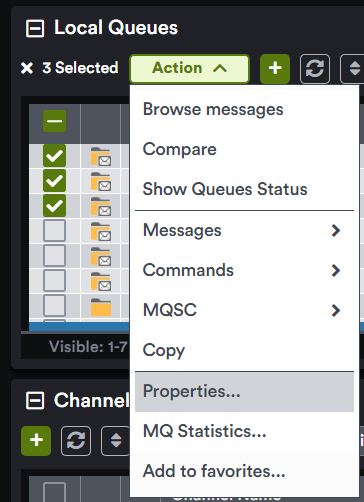Click the green add button in Local Queues
Screen dimensions: 364x502
tap(275, 69)
